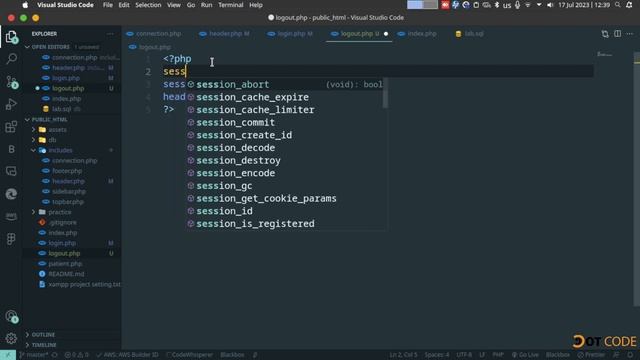Open the AWS toolkit view
640x360 pixels.
[x=11, y=216]
